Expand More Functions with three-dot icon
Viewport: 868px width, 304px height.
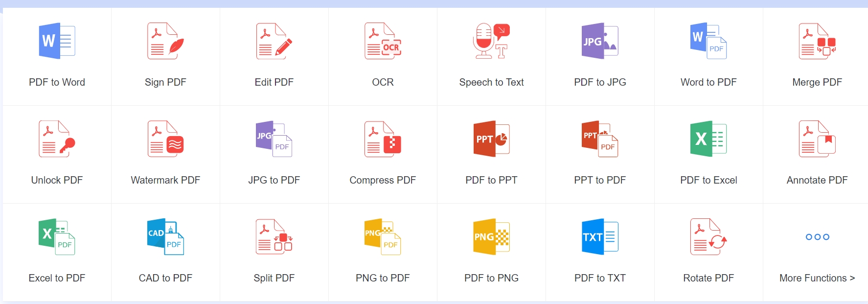(817, 237)
